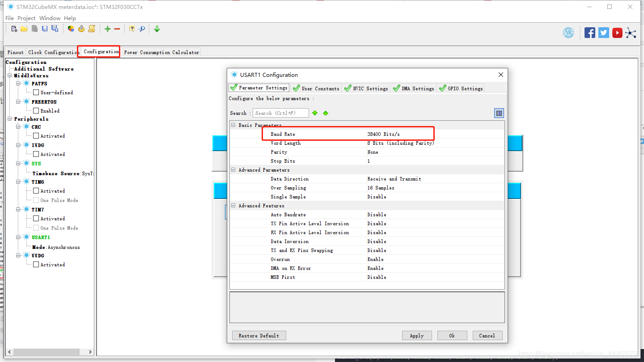Open the ST Facebook page icon
The width and height of the screenshot is (644, 362).
point(590,33)
